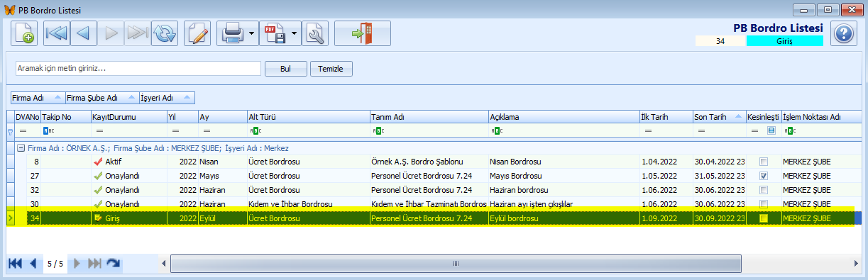This screenshot has height=280, width=868.
Task: Open İşlem Noktası Adı filter operator icon
Action: tap(789, 131)
